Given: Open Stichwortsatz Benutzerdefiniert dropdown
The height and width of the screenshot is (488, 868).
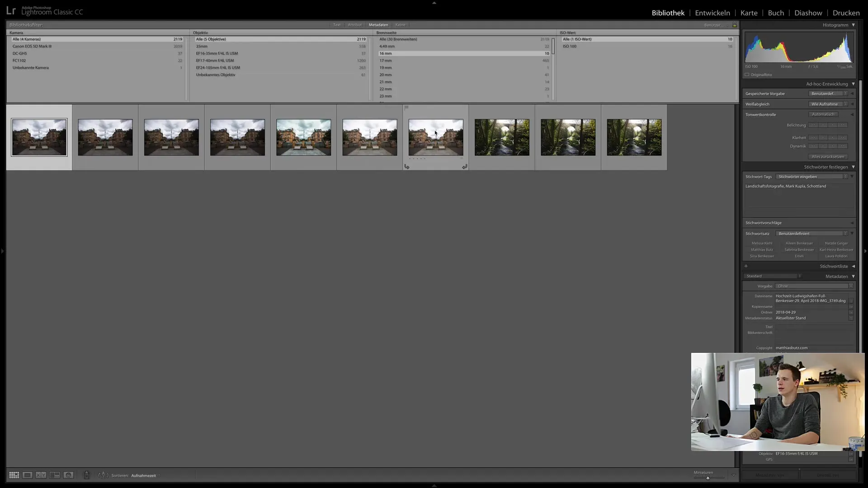Looking at the screenshot, I should [811, 234].
